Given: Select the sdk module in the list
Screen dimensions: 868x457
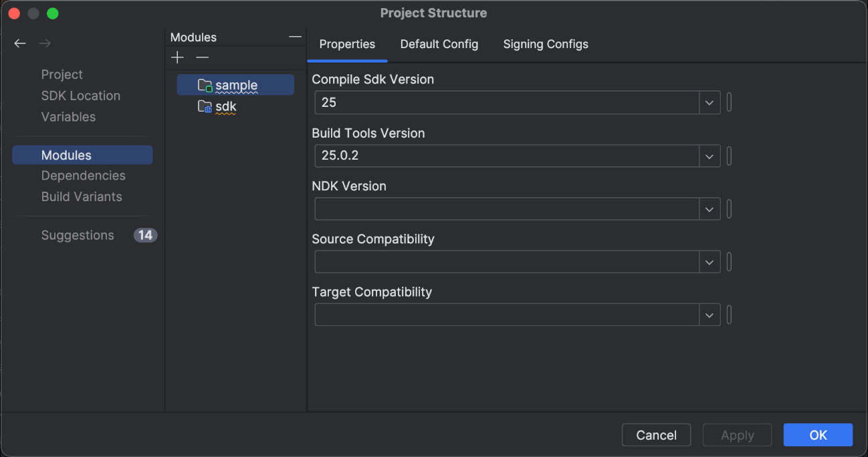Looking at the screenshot, I should coord(225,107).
